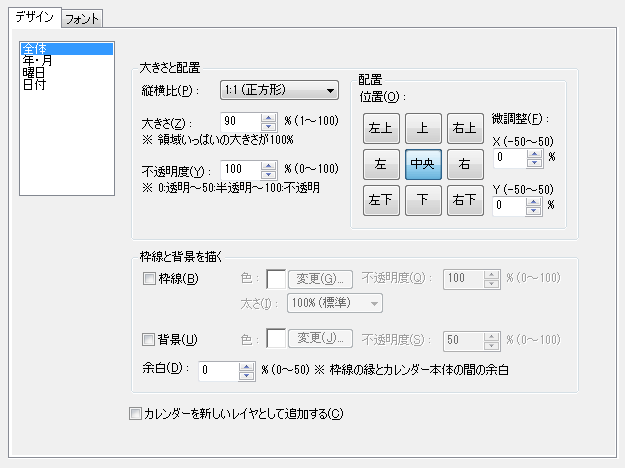Select 年・月 in the list
The image size is (625, 468).
(39, 61)
